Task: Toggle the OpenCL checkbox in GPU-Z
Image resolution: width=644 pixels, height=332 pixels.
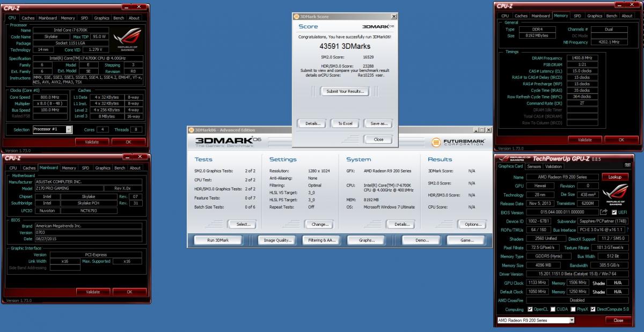Action: [530, 309]
